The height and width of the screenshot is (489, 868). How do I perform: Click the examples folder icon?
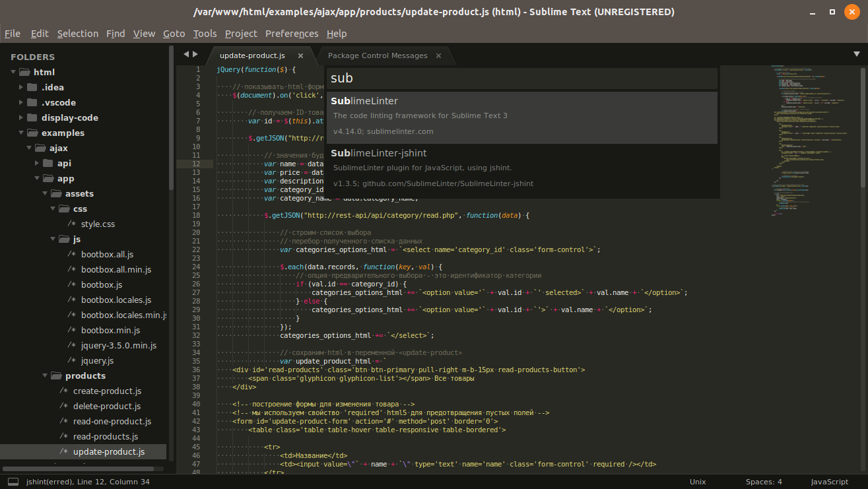point(32,133)
